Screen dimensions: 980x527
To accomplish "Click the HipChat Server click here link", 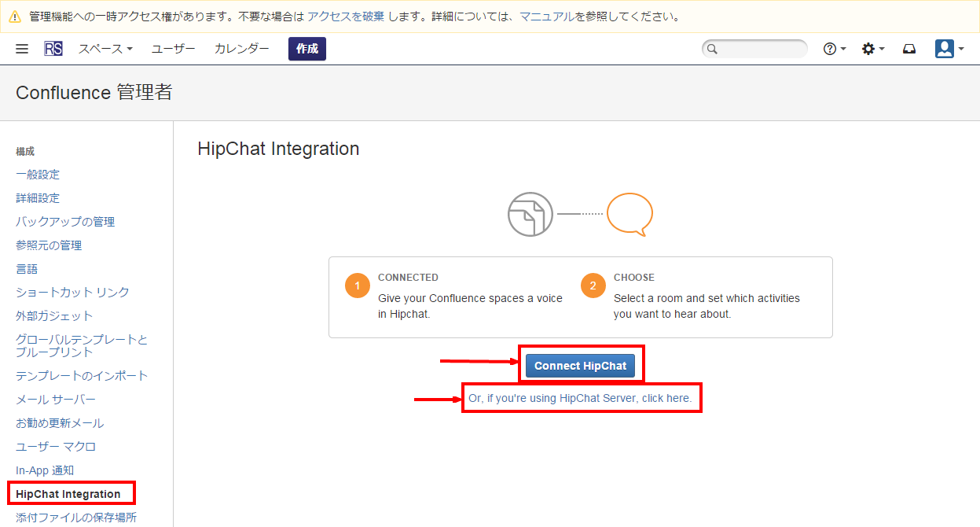I will (x=580, y=398).
